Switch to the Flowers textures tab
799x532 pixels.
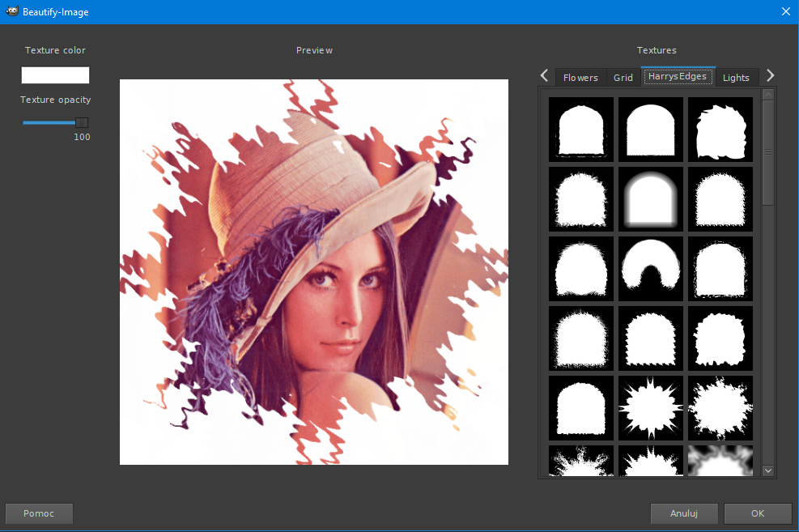click(580, 78)
